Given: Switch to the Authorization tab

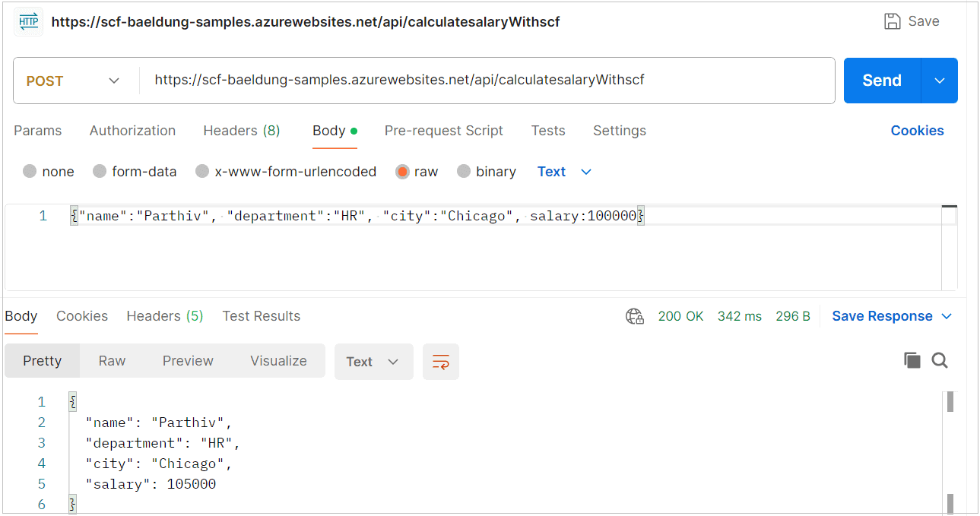Looking at the screenshot, I should pyautogui.click(x=132, y=131).
